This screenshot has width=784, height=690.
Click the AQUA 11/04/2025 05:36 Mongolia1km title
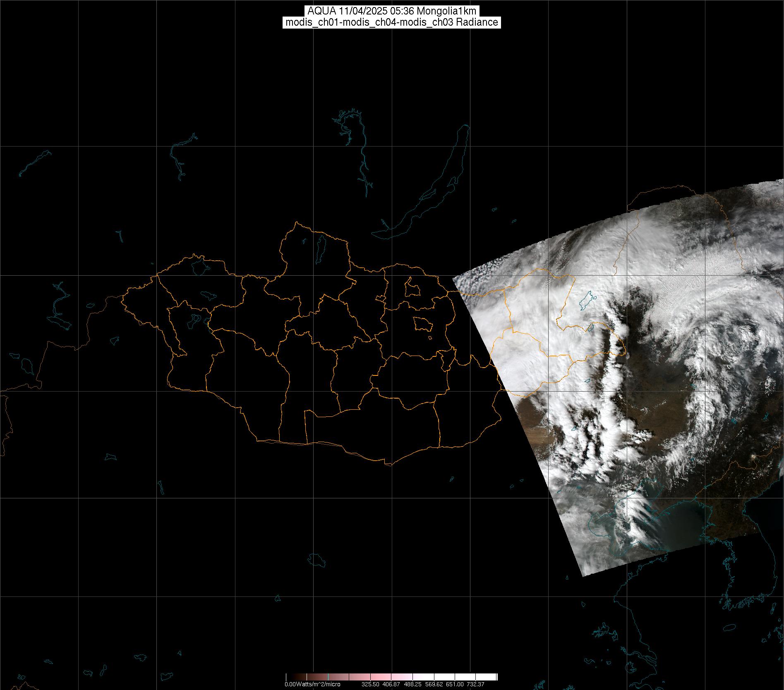pos(392,11)
